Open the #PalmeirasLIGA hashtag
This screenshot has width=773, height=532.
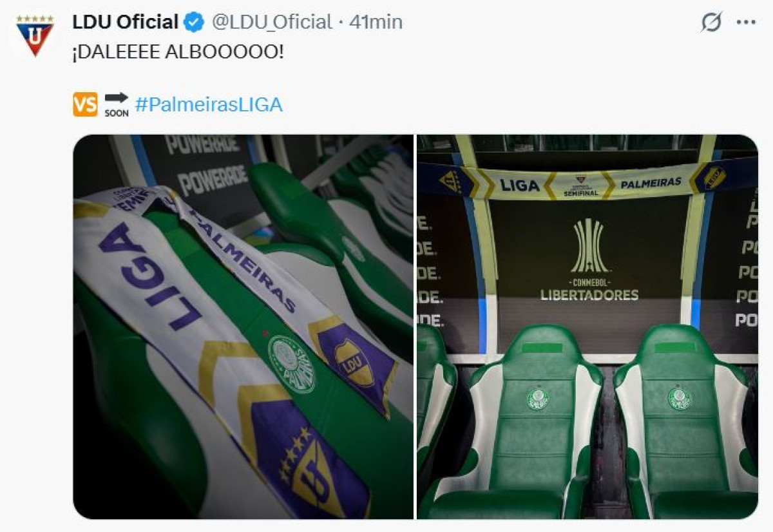[x=209, y=104]
